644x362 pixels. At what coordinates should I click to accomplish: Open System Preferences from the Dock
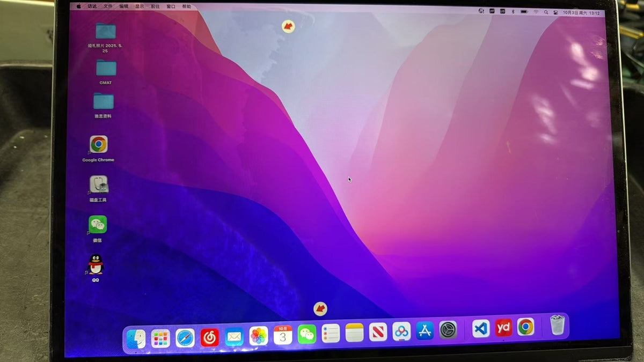click(x=448, y=329)
